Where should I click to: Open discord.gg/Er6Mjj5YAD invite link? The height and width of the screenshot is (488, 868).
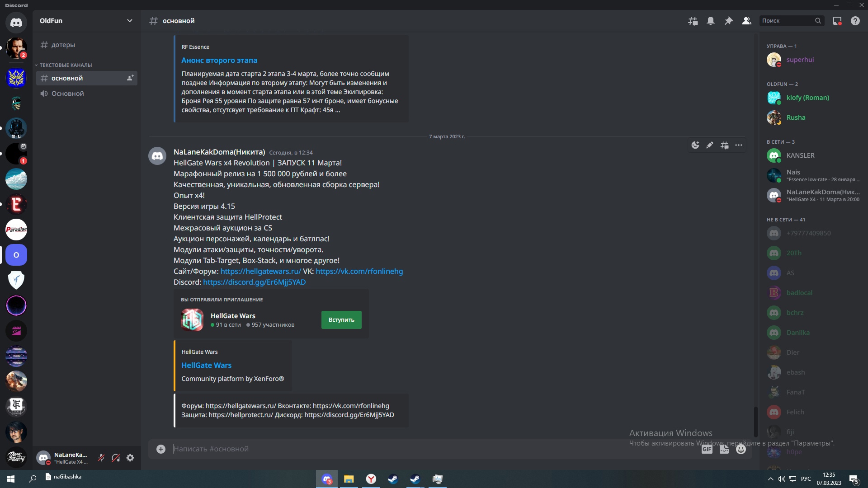254,282
